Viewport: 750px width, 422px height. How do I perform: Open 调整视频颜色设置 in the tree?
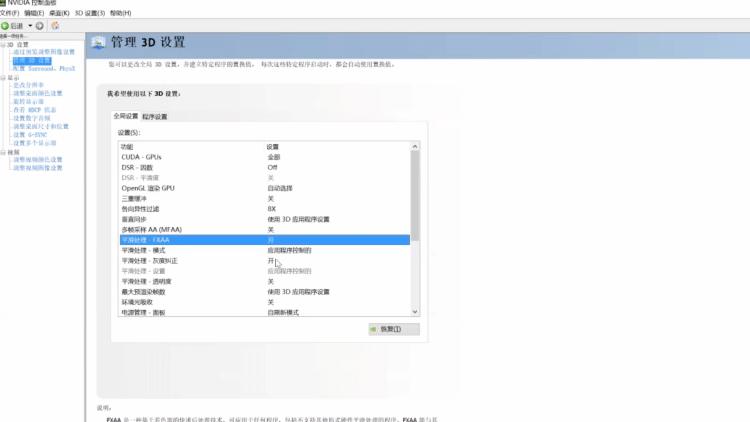click(x=38, y=159)
